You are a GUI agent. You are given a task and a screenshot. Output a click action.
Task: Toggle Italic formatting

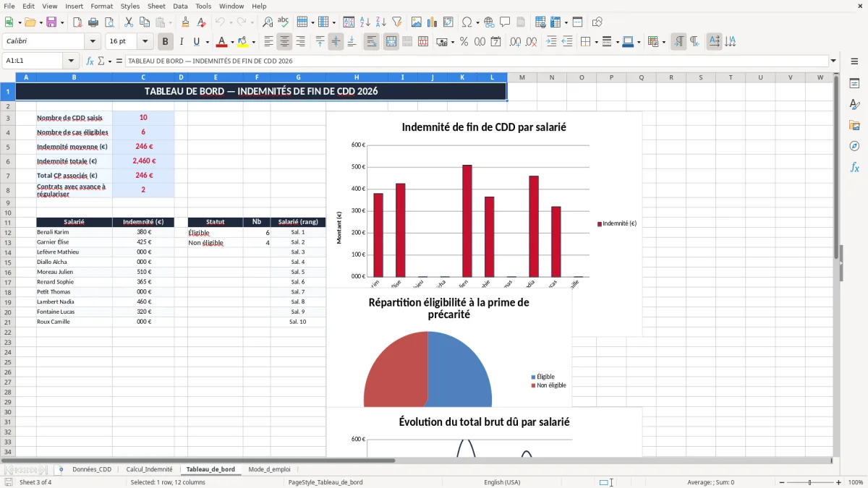coord(182,42)
